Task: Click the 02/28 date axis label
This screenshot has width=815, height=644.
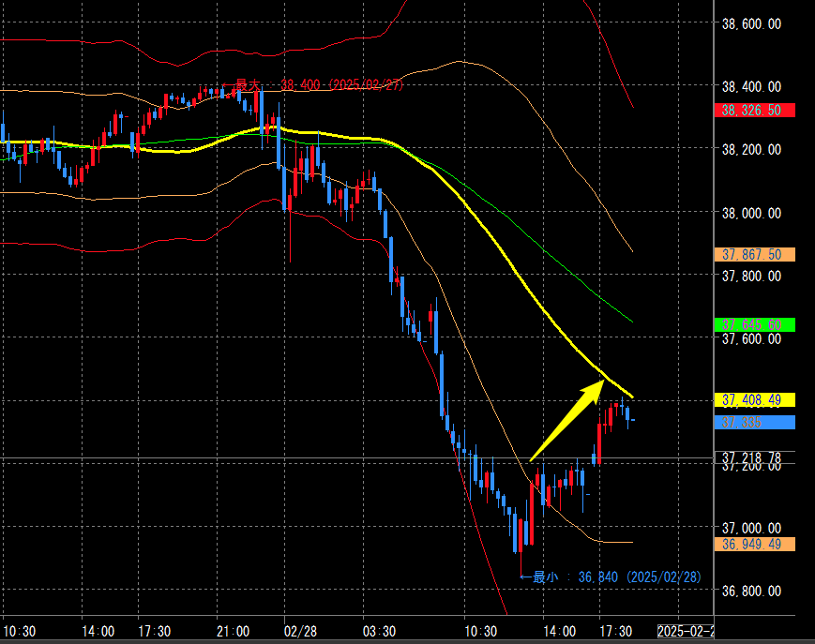Action: (x=300, y=631)
